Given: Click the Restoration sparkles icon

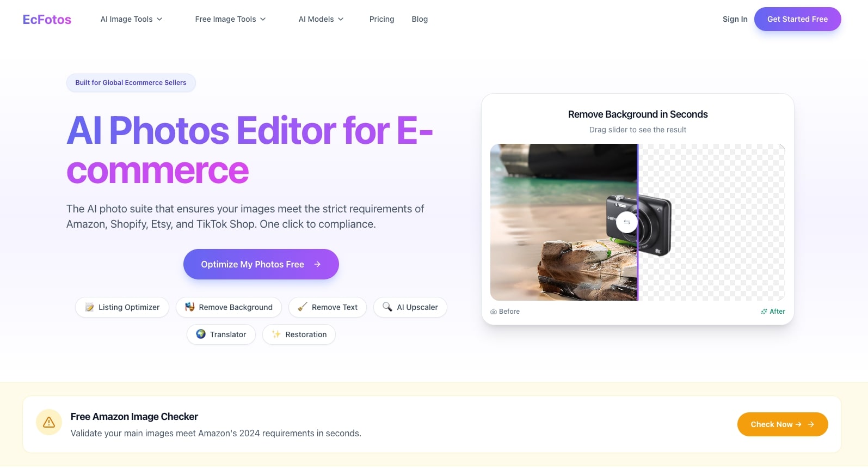Looking at the screenshot, I should click(276, 334).
